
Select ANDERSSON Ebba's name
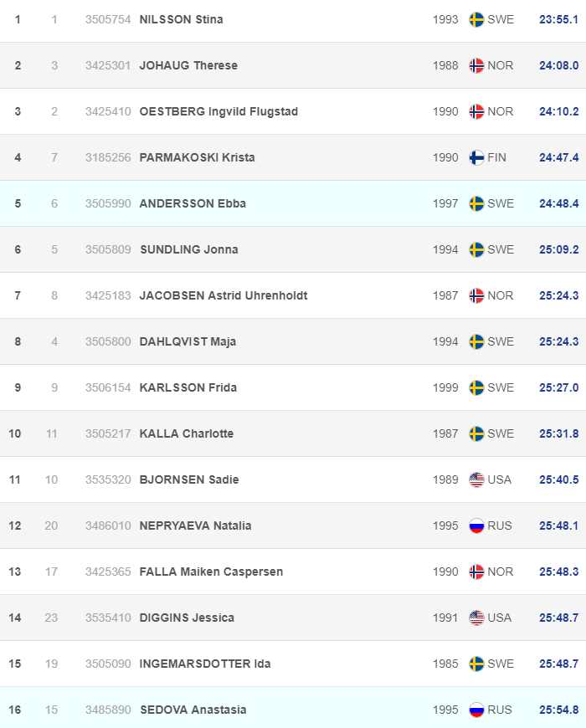tap(193, 203)
